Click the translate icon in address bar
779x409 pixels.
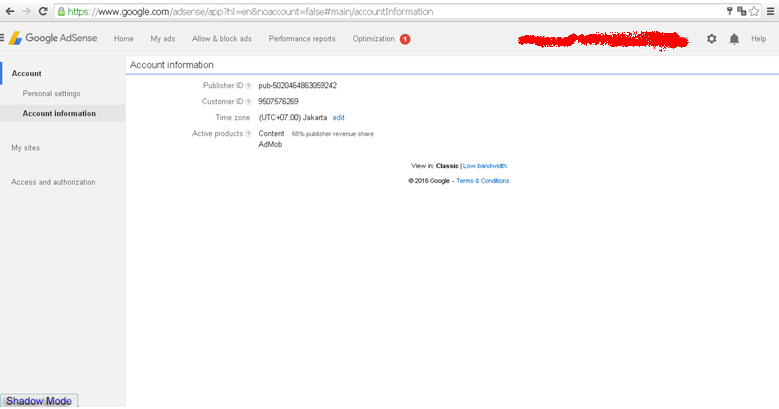(742, 11)
